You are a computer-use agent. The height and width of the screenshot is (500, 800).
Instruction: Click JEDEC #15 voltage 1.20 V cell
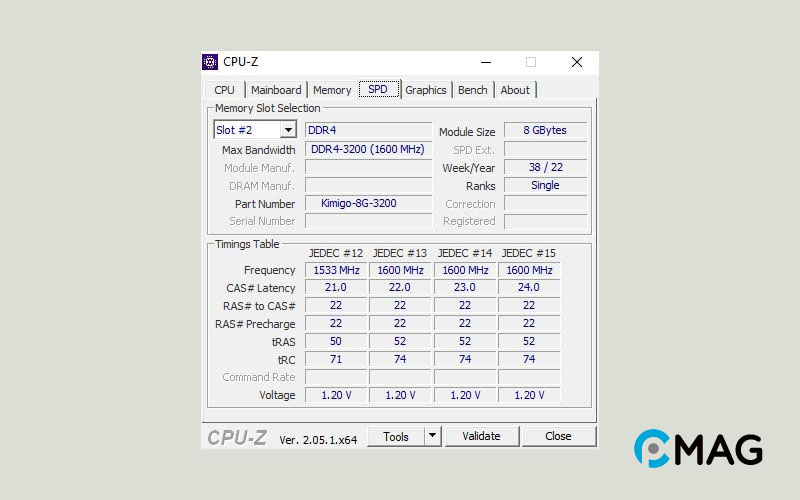click(529, 395)
